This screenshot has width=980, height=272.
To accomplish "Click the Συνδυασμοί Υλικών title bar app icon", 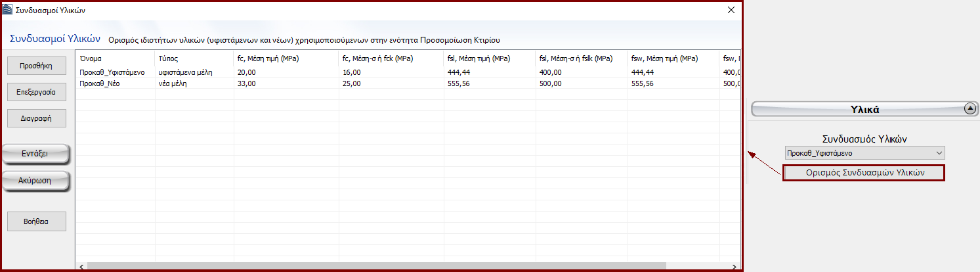I will point(8,11).
